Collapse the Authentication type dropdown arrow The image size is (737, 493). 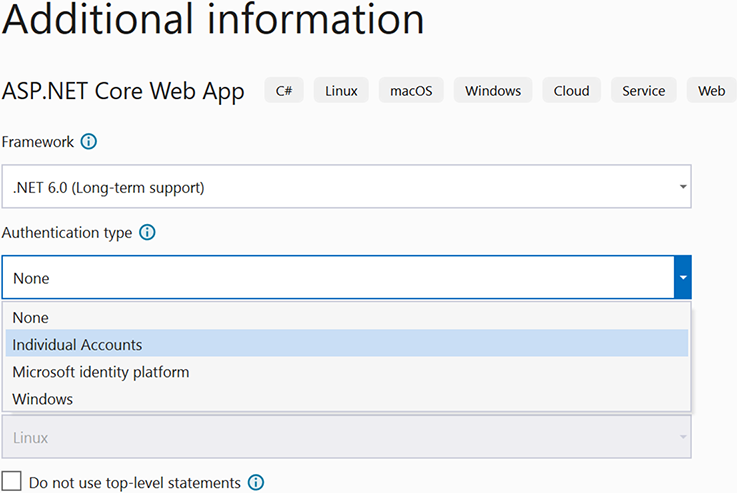coord(683,277)
